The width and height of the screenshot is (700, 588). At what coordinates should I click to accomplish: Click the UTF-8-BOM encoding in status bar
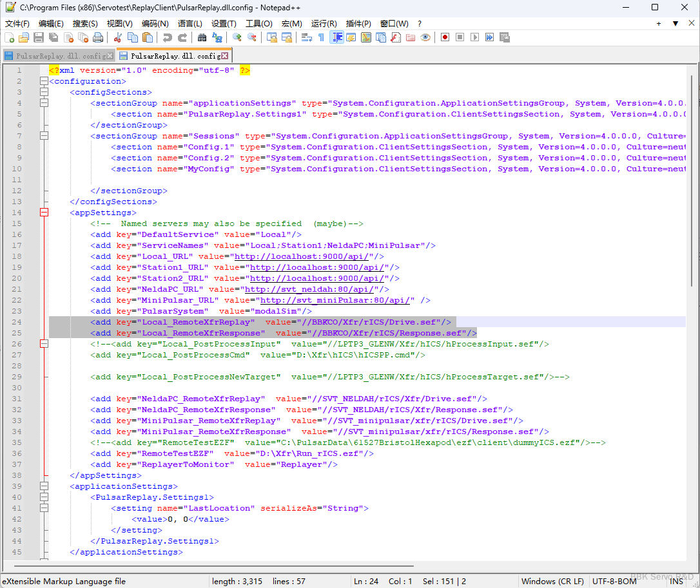point(614,581)
